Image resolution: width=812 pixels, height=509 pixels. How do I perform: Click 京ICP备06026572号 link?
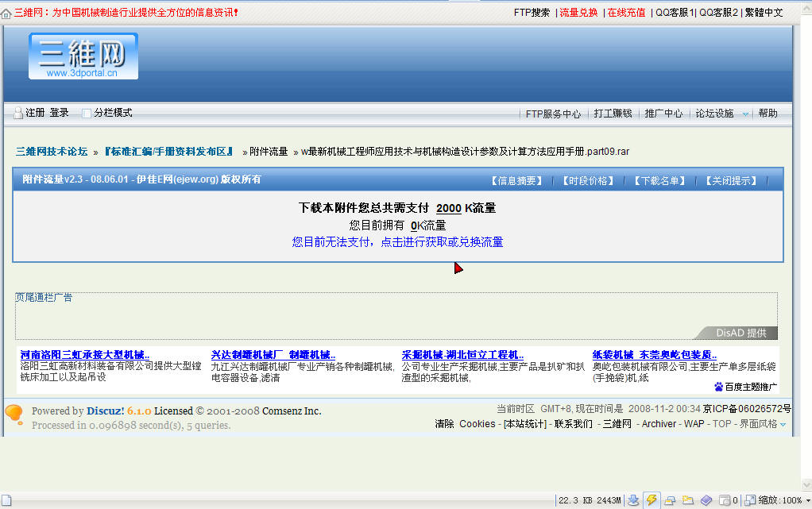[x=747, y=409]
